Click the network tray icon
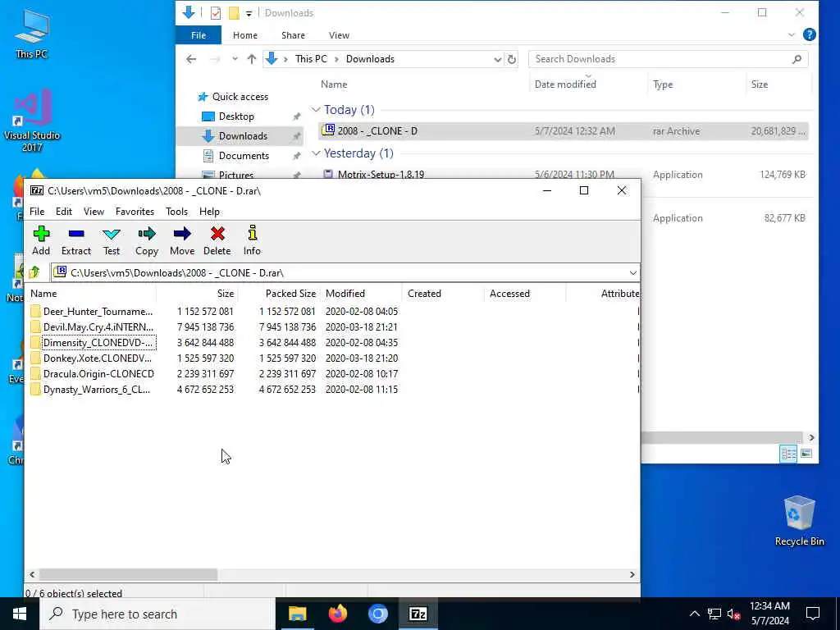Viewport: 840px width, 630px height. [714, 614]
